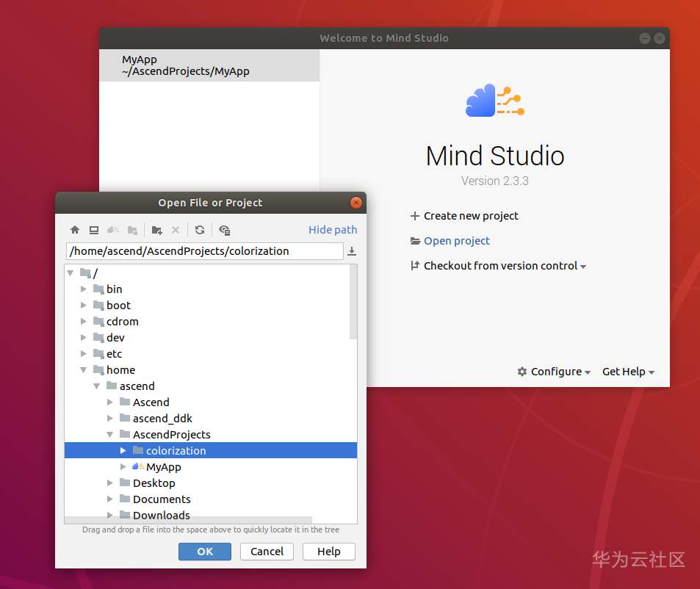Select the Downloads folder
Viewport: 700px width, 589px height.
click(x=211, y=515)
